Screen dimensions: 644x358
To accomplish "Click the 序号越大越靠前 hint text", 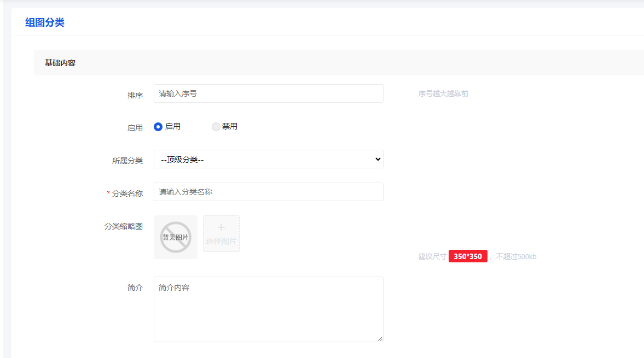I will [x=443, y=94].
